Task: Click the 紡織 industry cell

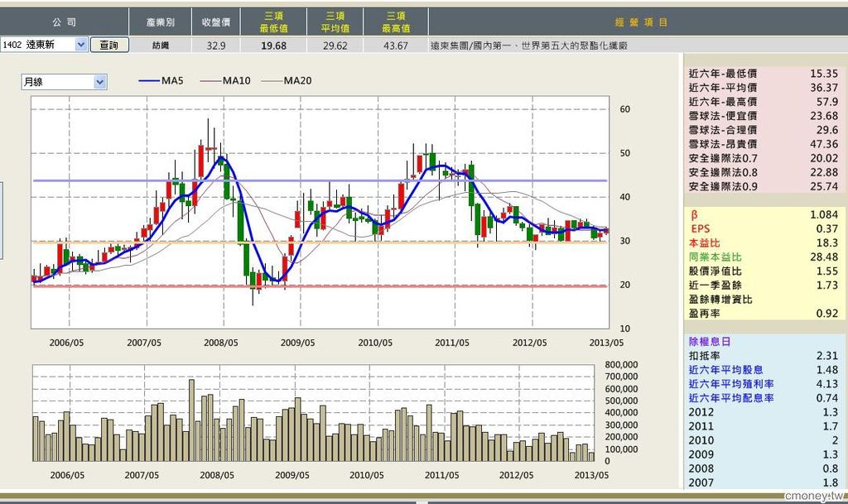Action: click(161, 46)
